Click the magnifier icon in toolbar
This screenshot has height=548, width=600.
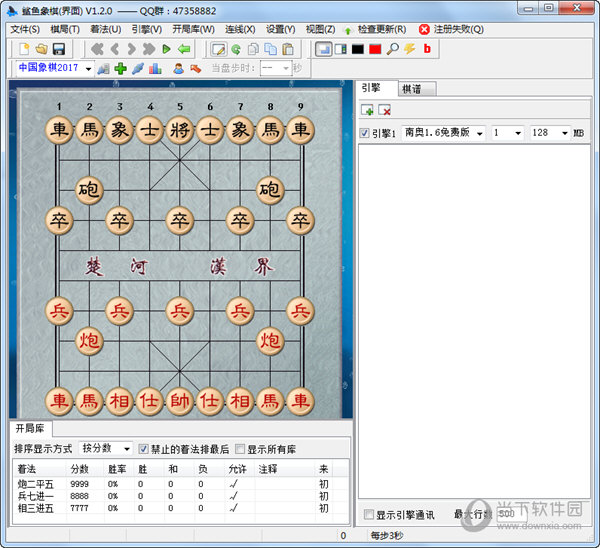[392, 49]
